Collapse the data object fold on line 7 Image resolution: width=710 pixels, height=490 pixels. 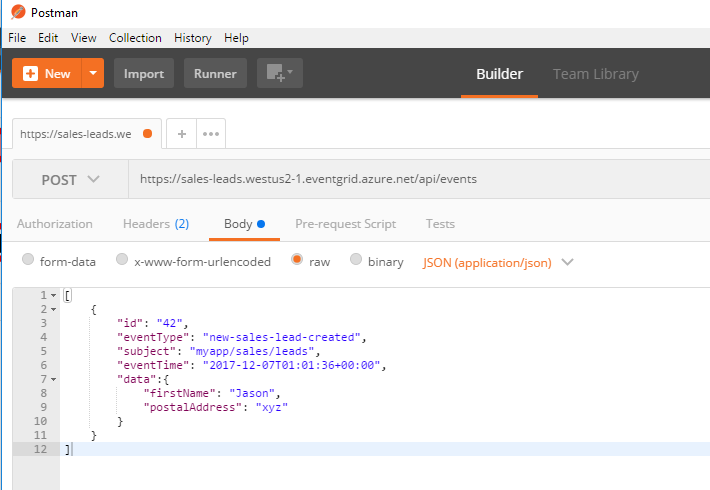pos(53,379)
